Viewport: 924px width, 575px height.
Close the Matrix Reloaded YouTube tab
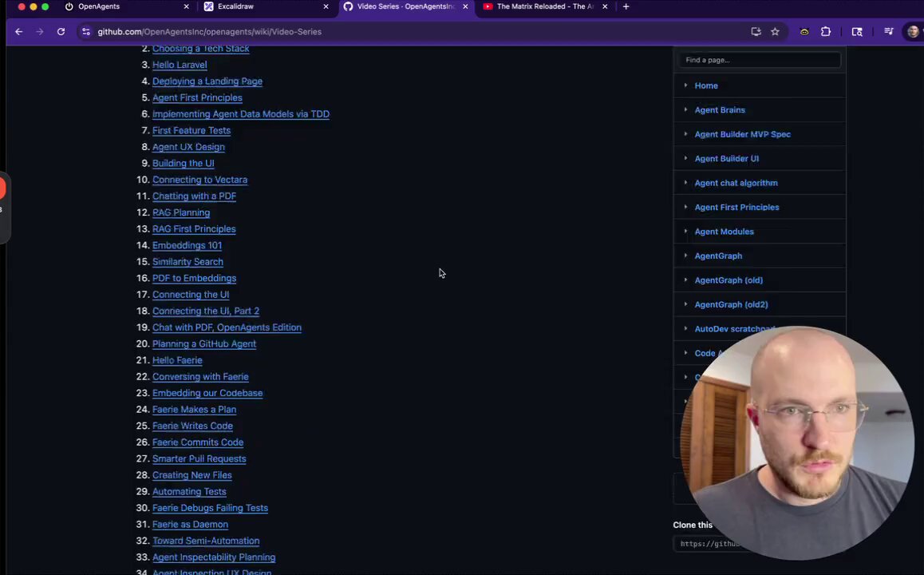pos(605,6)
